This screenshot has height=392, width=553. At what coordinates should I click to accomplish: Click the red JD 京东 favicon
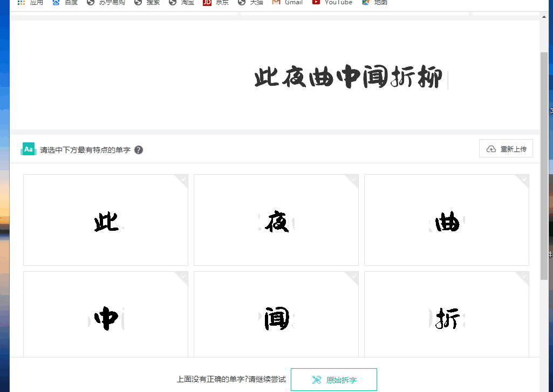pyautogui.click(x=208, y=2)
